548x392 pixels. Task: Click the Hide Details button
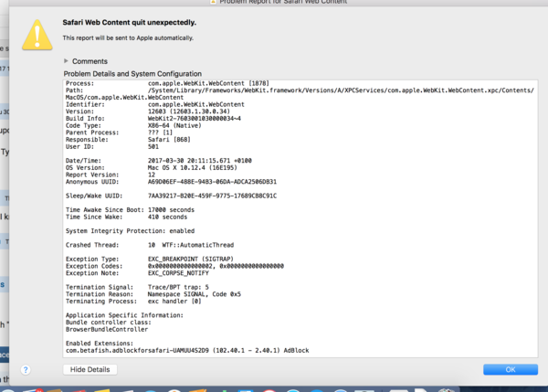90,369
